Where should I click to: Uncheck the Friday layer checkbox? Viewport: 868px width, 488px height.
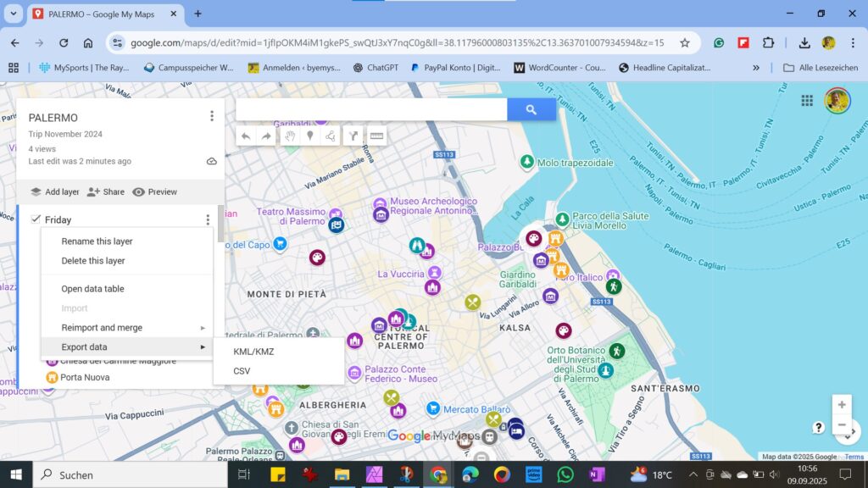[36, 219]
